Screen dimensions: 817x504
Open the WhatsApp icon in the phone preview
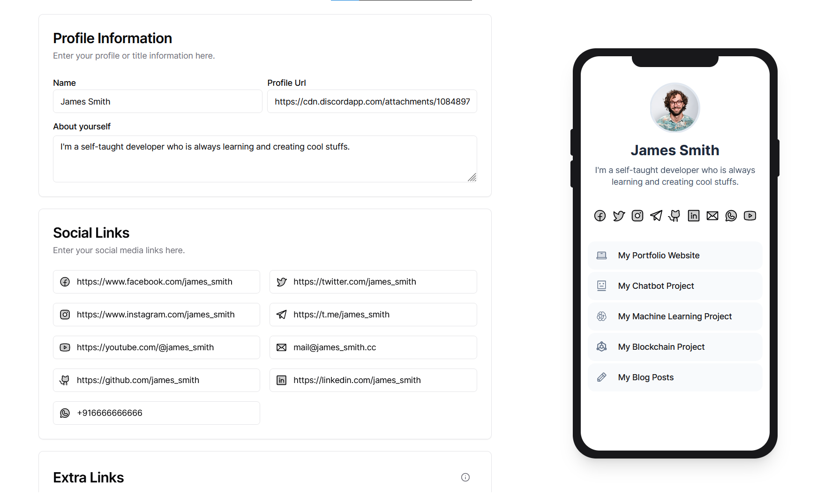pyautogui.click(x=731, y=216)
